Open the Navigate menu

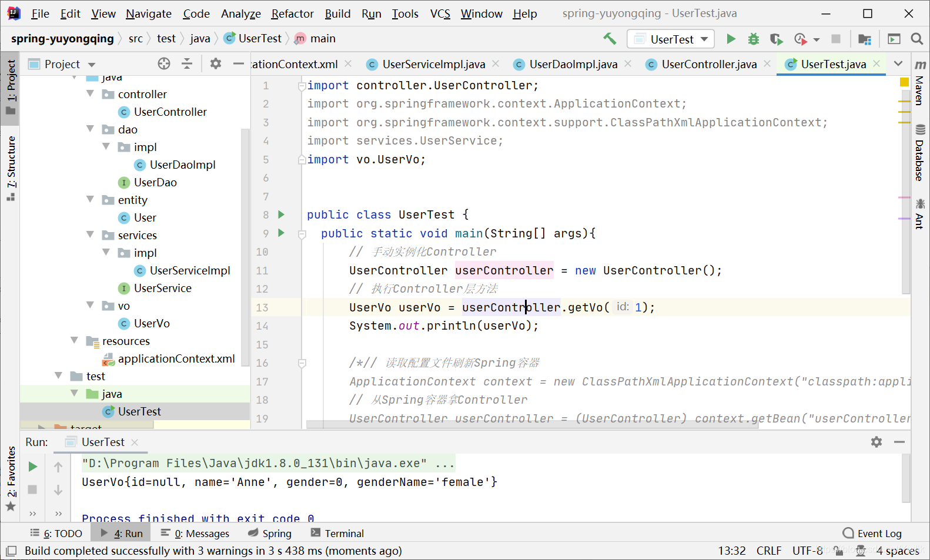(x=149, y=14)
